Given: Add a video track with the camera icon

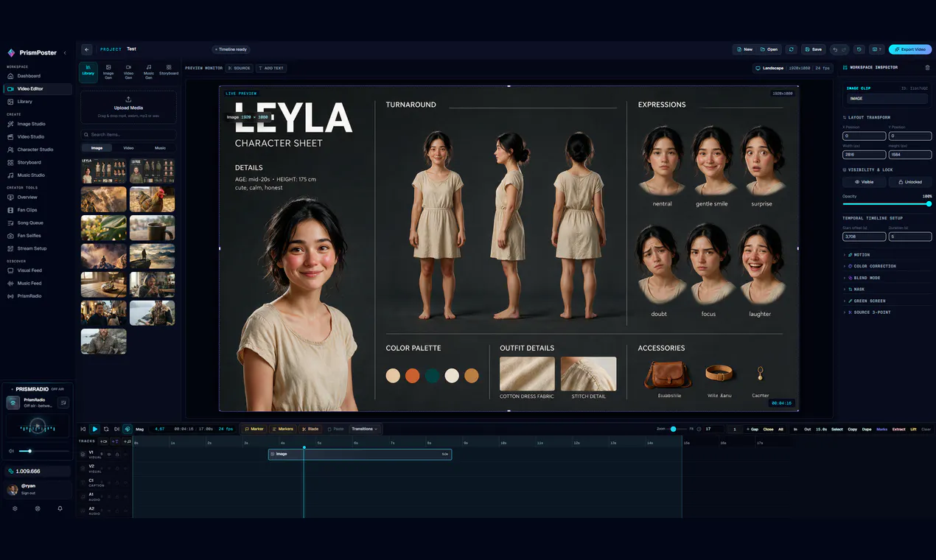Looking at the screenshot, I should coord(104,441).
